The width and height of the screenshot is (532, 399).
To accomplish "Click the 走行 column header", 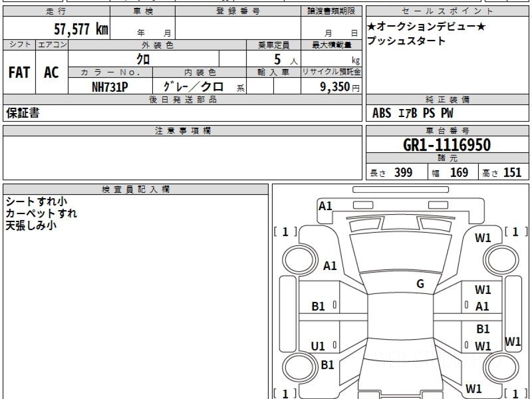I will [56, 12].
